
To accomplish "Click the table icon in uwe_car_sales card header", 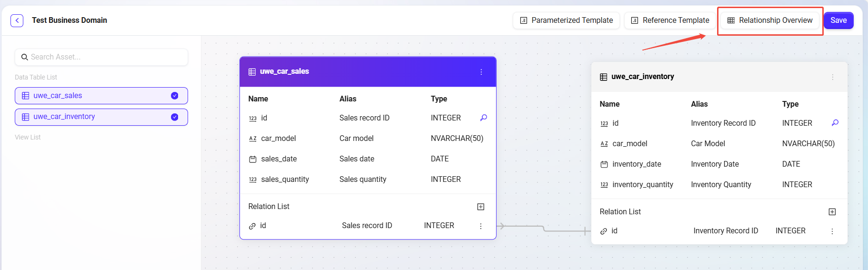I will [252, 72].
